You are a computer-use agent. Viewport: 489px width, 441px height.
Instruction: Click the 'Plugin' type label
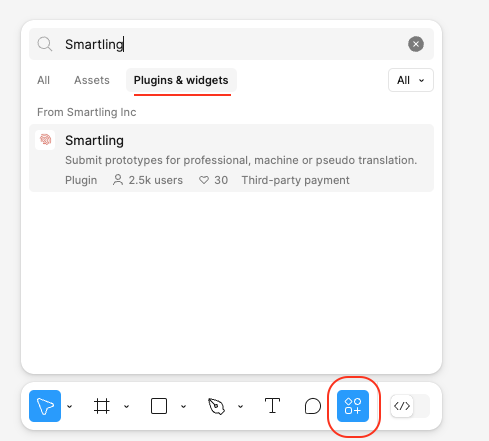point(81,180)
